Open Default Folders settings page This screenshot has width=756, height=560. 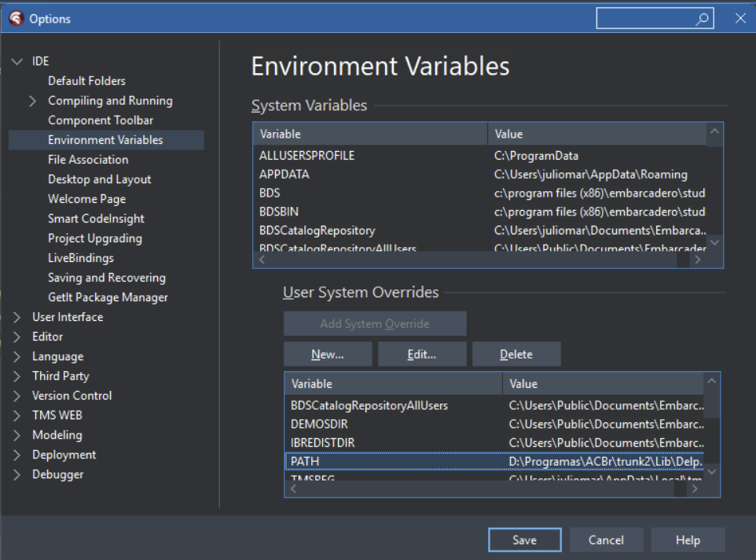(x=86, y=81)
